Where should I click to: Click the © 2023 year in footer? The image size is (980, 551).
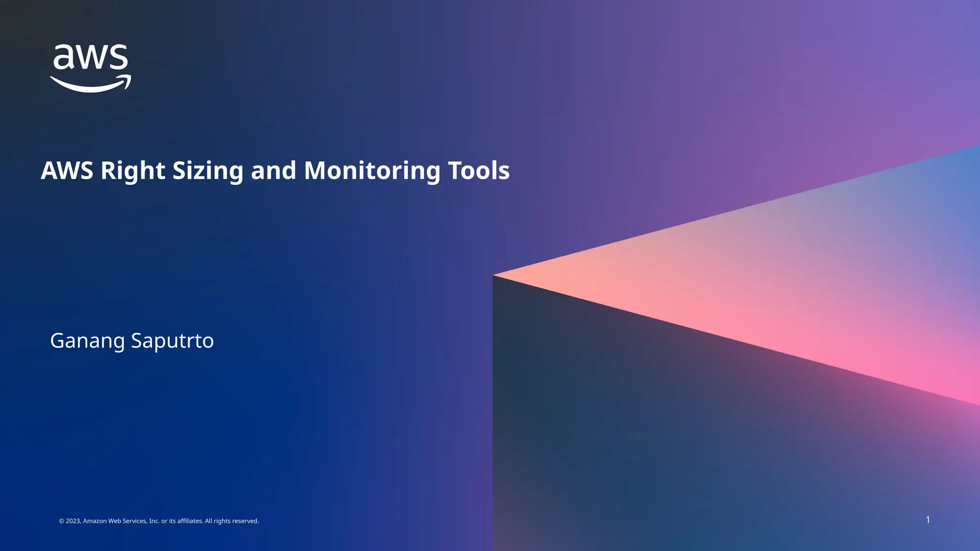tap(70, 521)
